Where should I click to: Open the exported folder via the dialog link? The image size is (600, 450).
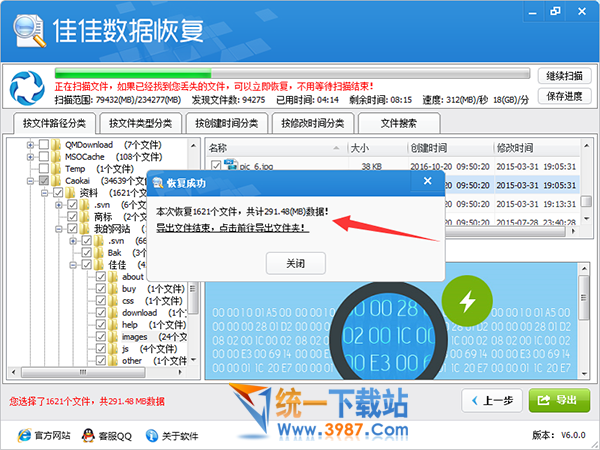click(x=233, y=228)
